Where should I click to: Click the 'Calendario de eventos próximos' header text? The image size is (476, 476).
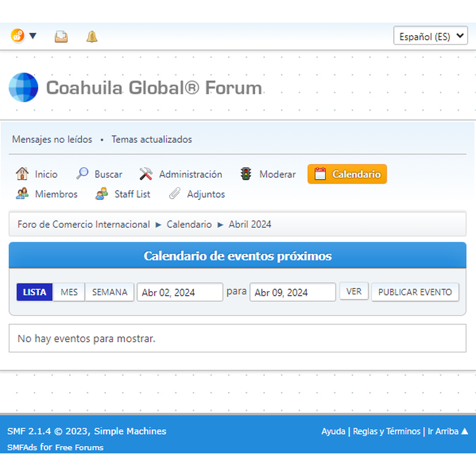(237, 256)
